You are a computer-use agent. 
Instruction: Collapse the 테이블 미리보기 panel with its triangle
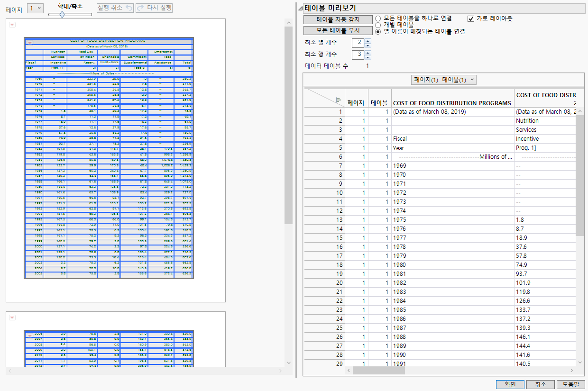pos(300,8)
